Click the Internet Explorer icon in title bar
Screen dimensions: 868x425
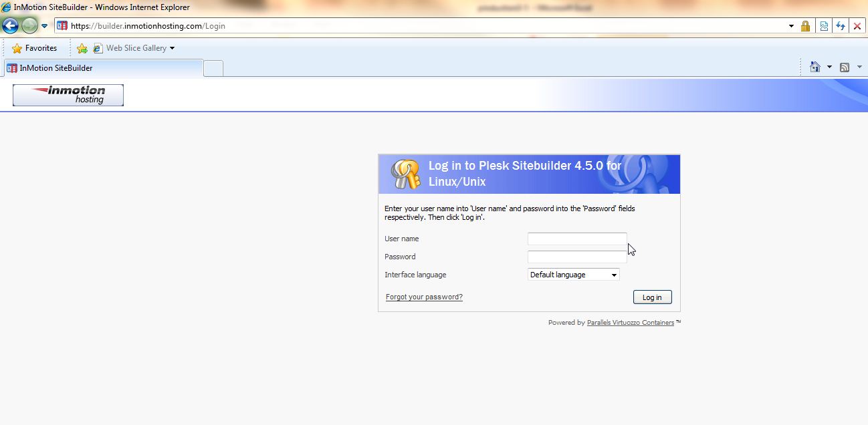[7, 7]
